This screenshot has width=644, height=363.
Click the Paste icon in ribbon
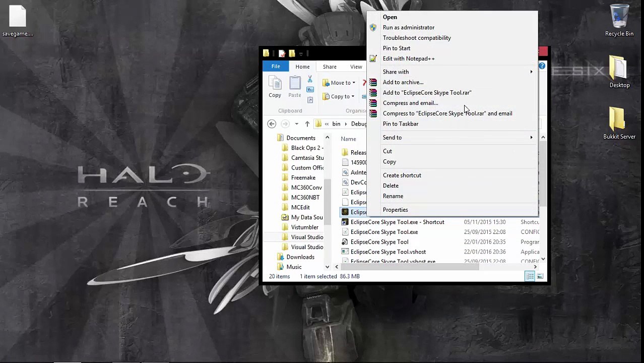click(x=295, y=87)
